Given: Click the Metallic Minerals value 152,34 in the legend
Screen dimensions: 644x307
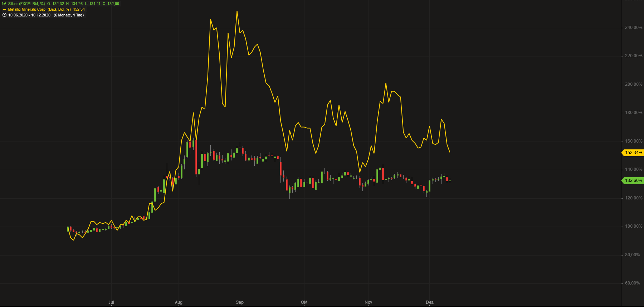Looking at the screenshot, I should click(x=79, y=9).
